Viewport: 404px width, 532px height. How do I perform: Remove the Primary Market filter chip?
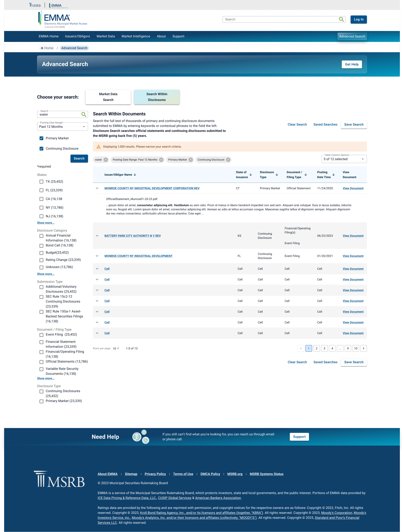click(x=191, y=160)
